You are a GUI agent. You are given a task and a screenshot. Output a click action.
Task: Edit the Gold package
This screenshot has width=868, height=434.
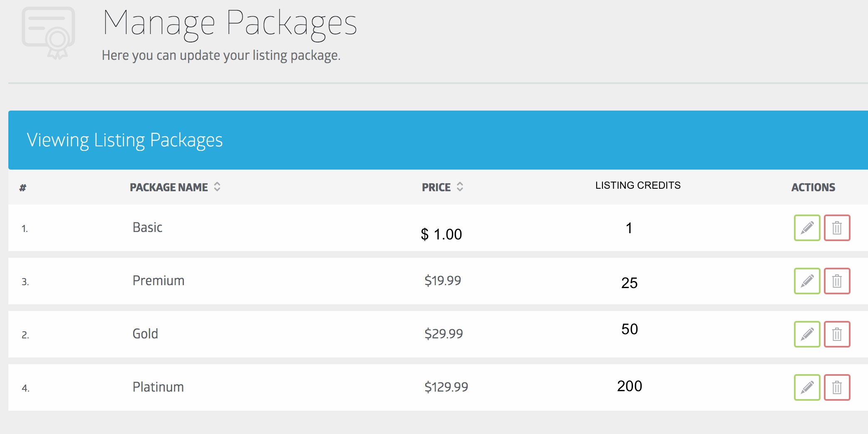[x=807, y=334]
